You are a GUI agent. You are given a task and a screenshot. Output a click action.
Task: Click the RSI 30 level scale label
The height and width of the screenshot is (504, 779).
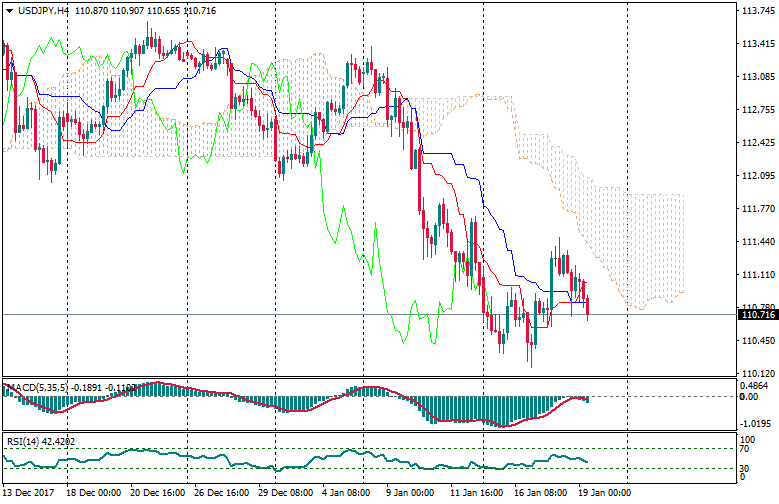point(745,467)
